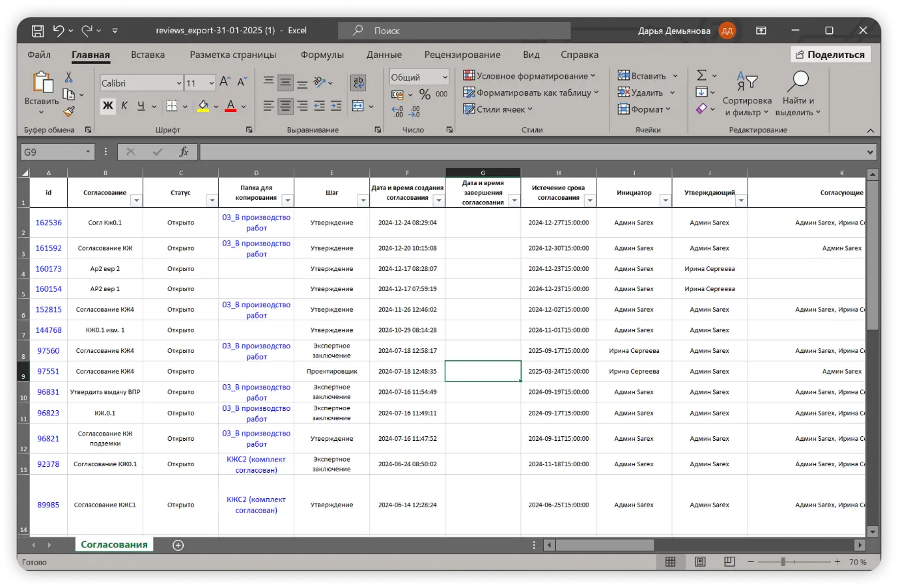Click the Save icon in title bar

tap(38, 31)
